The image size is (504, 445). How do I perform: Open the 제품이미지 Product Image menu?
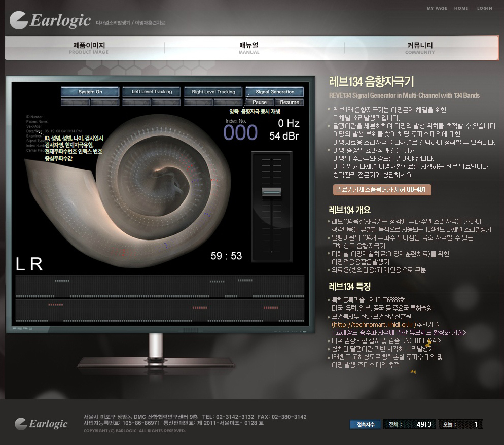point(89,48)
